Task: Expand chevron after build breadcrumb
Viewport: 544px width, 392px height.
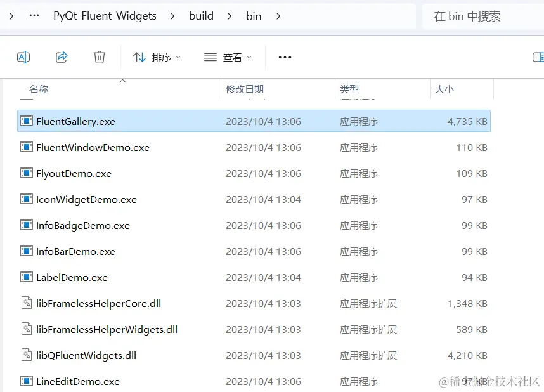Action: click(230, 16)
